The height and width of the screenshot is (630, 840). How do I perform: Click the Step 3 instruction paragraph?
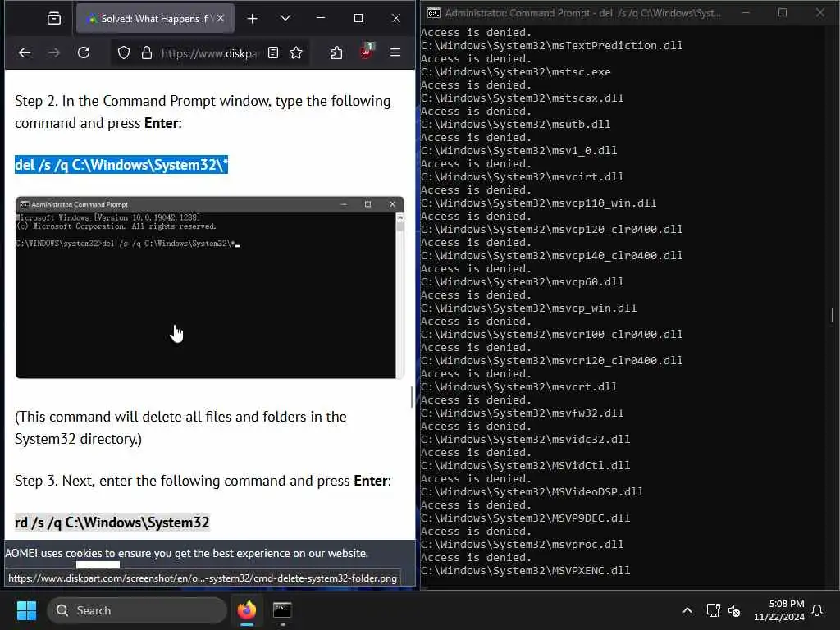pos(203,481)
